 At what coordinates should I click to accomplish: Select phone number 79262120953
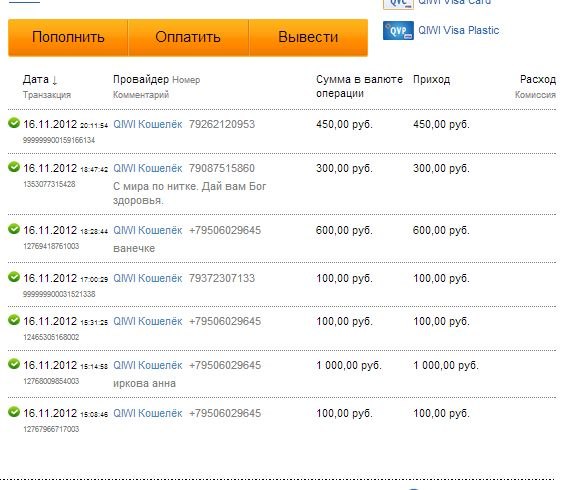click(222, 124)
